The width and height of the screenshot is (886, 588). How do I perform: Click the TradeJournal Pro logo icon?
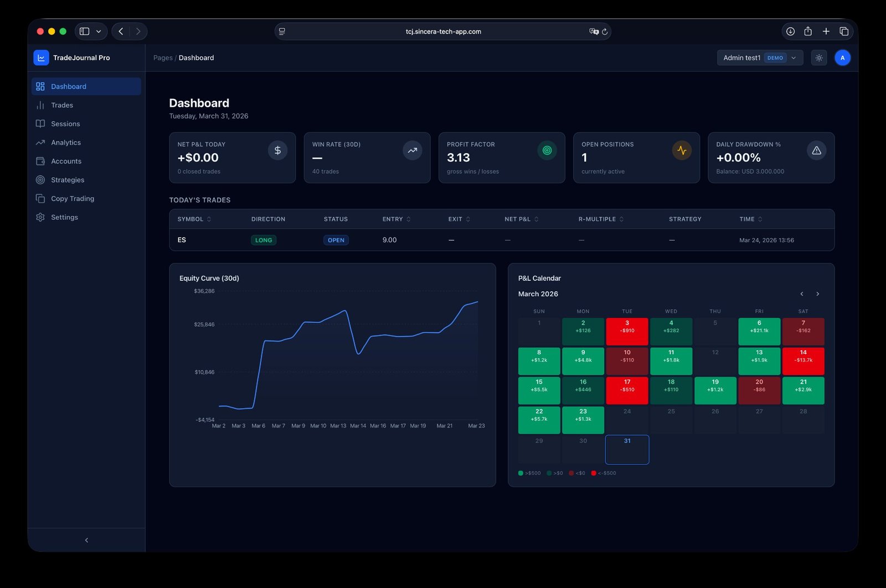[41, 57]
